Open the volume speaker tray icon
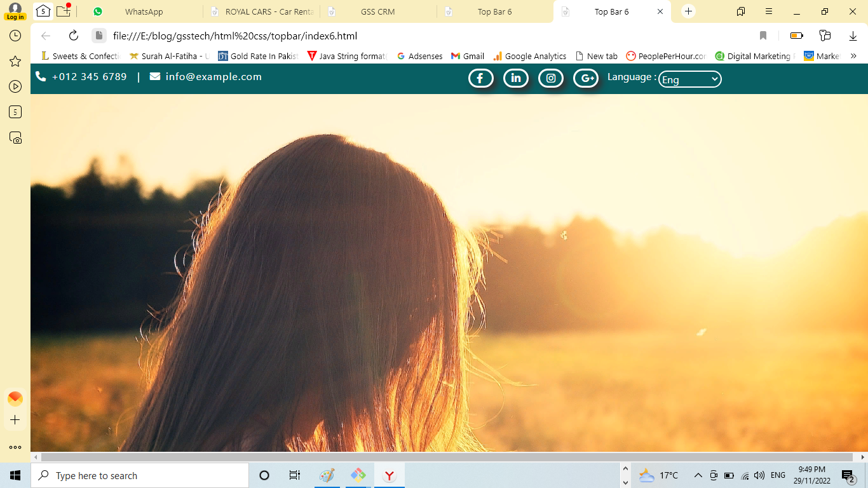 pos(759,475)
